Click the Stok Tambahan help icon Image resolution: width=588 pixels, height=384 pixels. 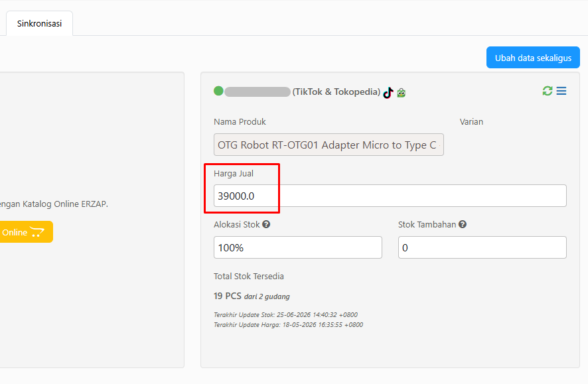463,224
